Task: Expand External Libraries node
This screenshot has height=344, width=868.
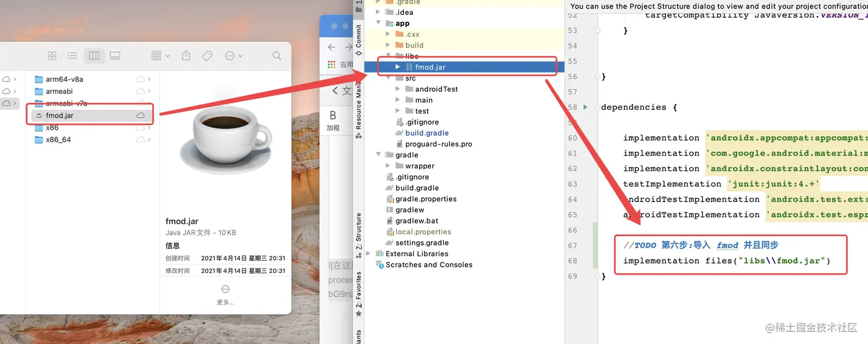Action: point(368,253)
